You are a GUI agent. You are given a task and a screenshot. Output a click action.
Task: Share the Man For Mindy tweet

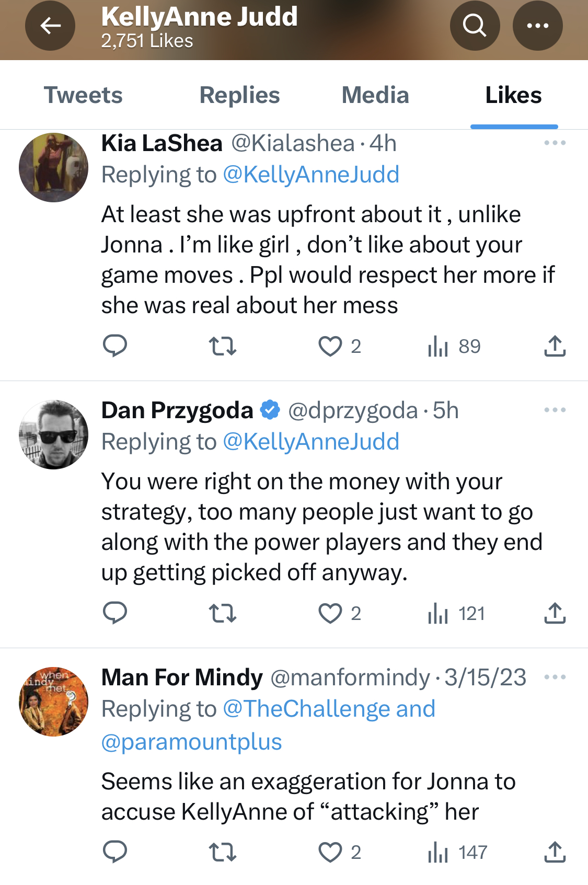(555, 852)
